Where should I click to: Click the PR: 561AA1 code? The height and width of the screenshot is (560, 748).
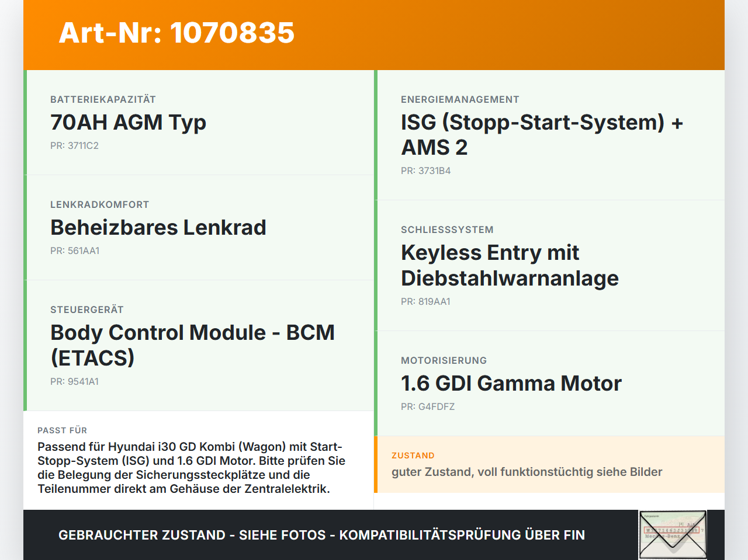point(75,251)
